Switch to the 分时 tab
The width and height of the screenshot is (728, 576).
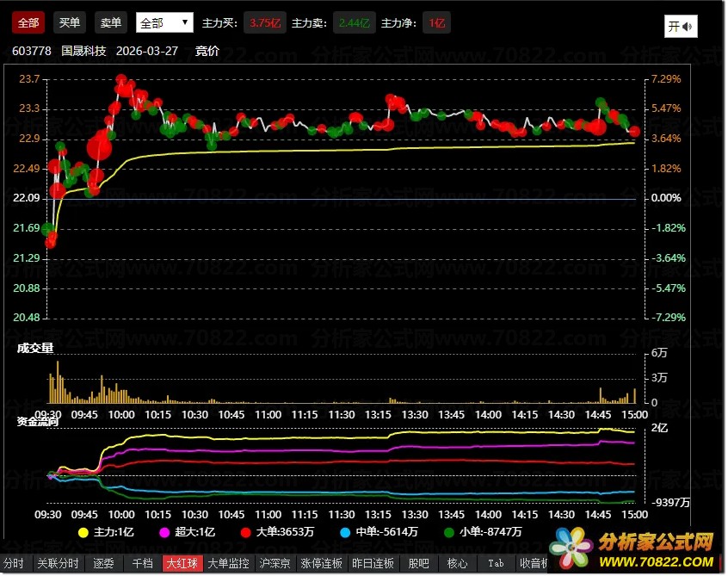[15, 564]
